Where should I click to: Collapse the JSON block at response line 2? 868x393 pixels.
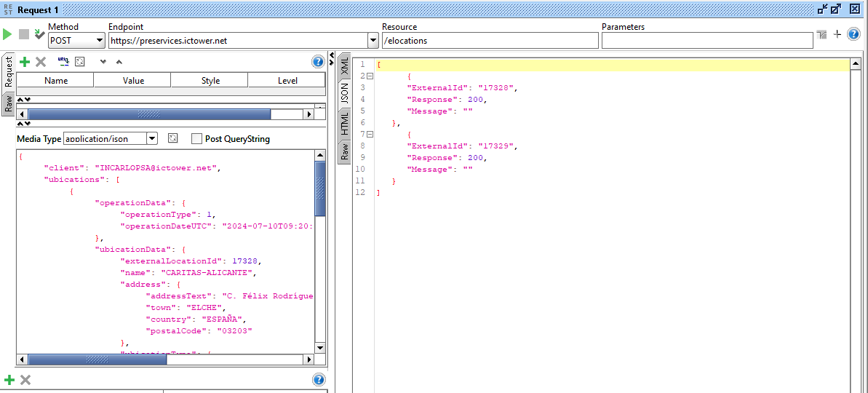370,76
